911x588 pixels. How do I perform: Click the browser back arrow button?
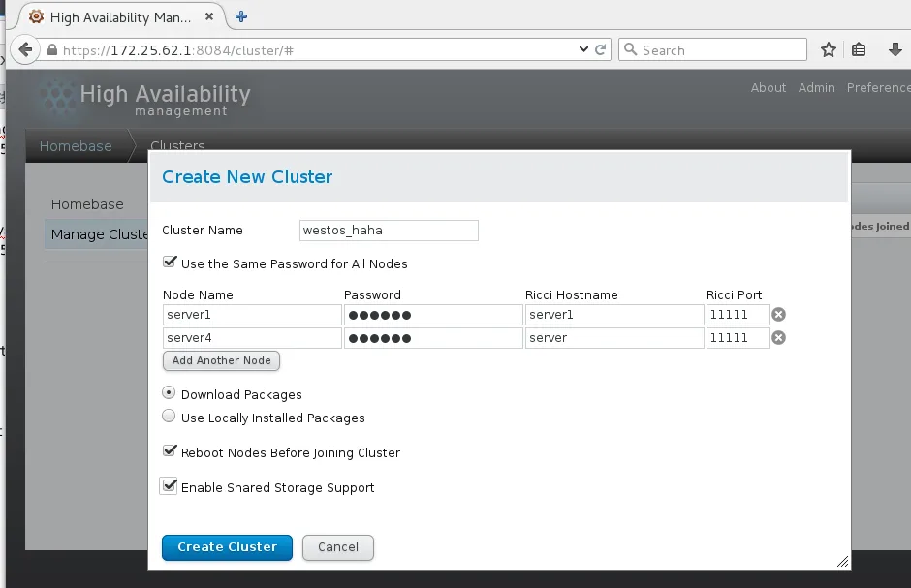click(x=25, y=50)
